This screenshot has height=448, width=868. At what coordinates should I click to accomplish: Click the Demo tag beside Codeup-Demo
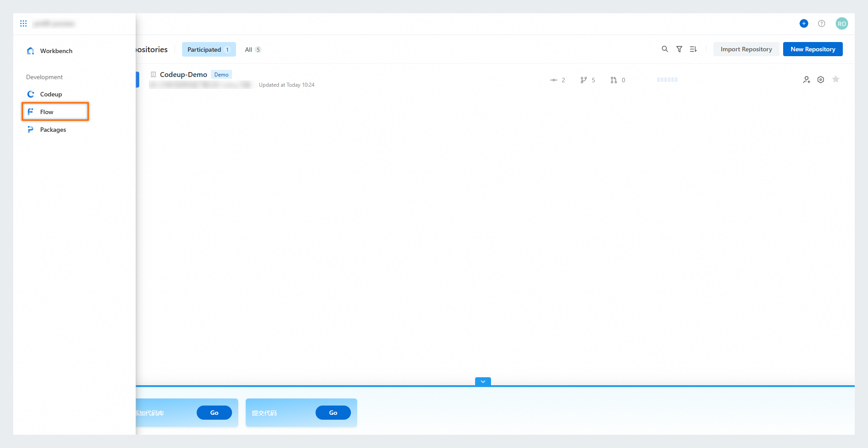point(221,75)
